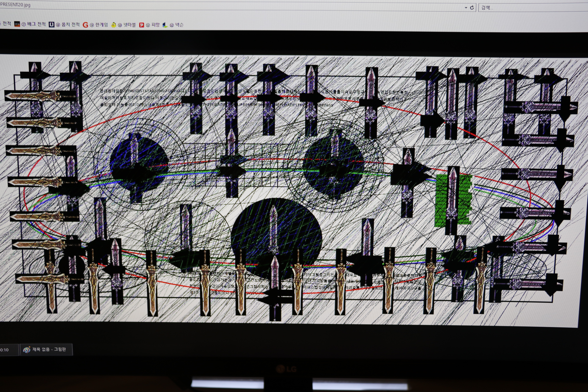Open the red P 피망 icon
Viewport: 588px width, 392px height.
pyautogui.click(x=142, y=25)
